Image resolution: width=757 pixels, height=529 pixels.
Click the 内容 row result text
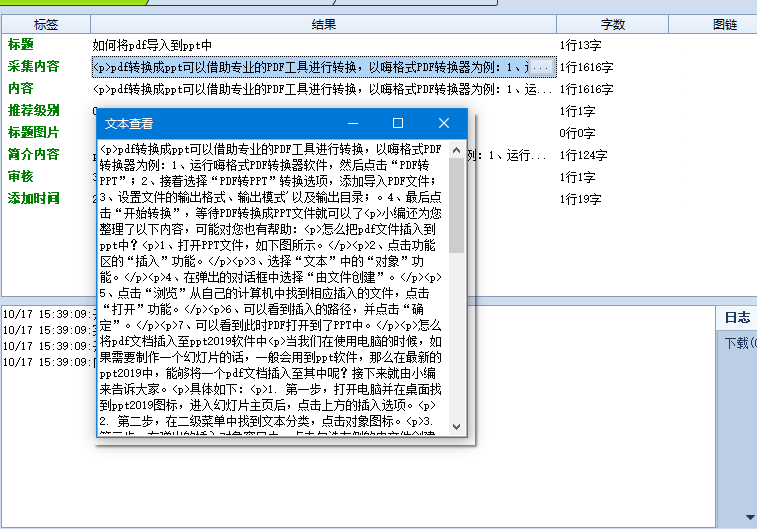pos(322,89)
